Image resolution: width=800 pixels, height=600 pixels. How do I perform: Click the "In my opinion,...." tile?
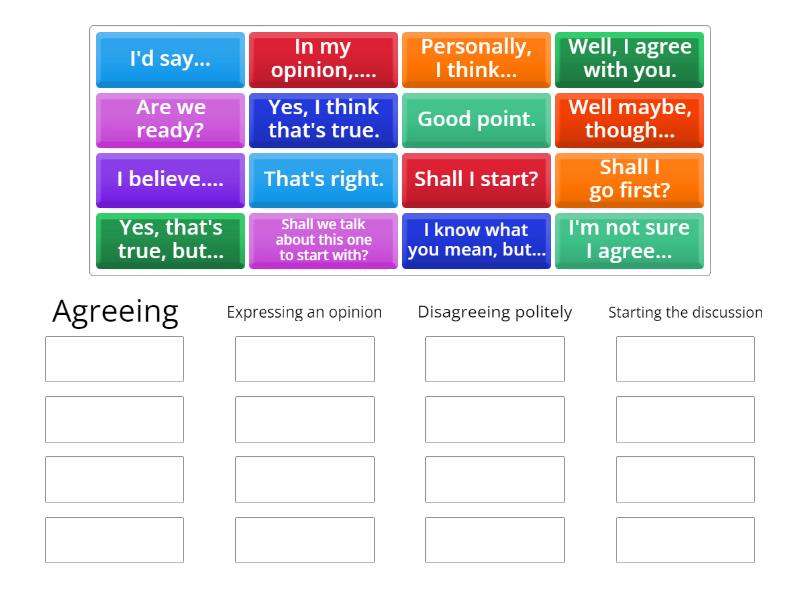(x=323, y=59)
